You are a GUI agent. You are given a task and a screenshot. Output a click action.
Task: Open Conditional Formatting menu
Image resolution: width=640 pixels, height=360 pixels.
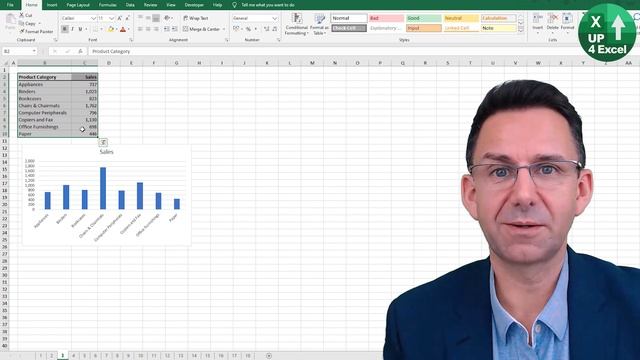(x=296, y=24)
